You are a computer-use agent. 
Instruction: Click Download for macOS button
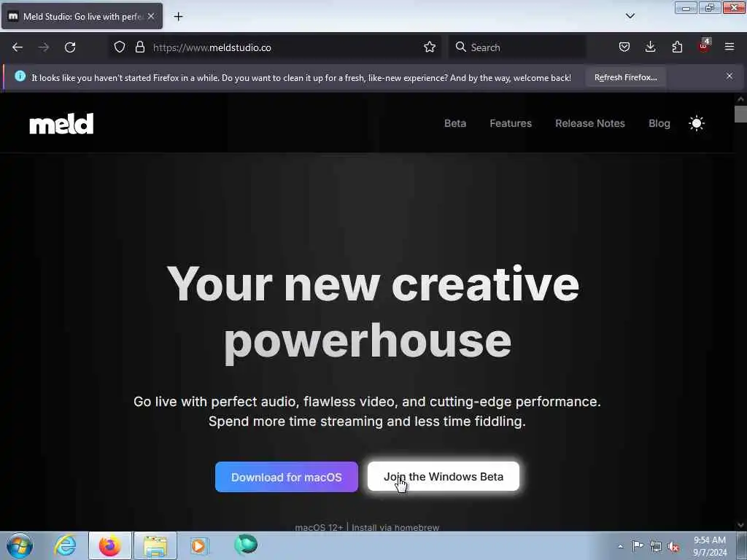(286, 477)
